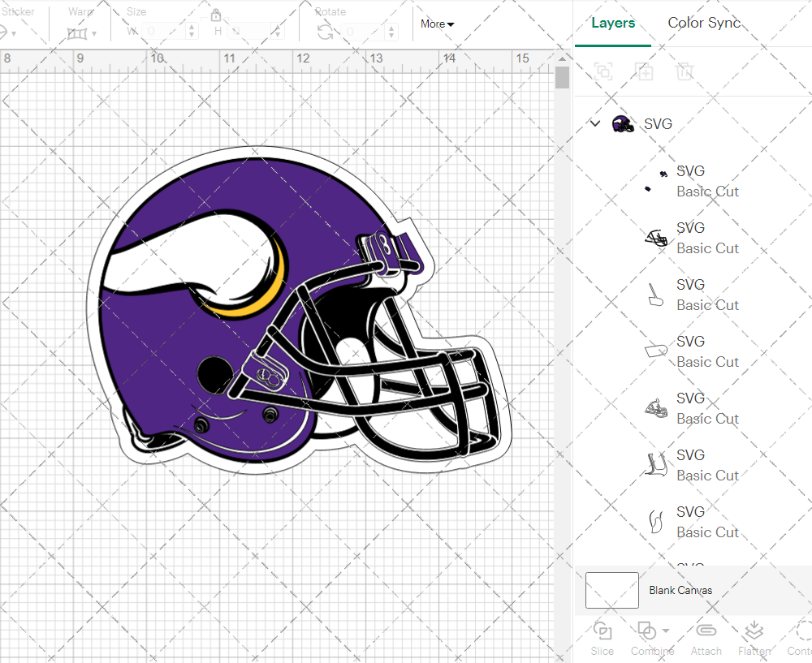Adjust the Width stepper arrows

(x=192, y=32)
